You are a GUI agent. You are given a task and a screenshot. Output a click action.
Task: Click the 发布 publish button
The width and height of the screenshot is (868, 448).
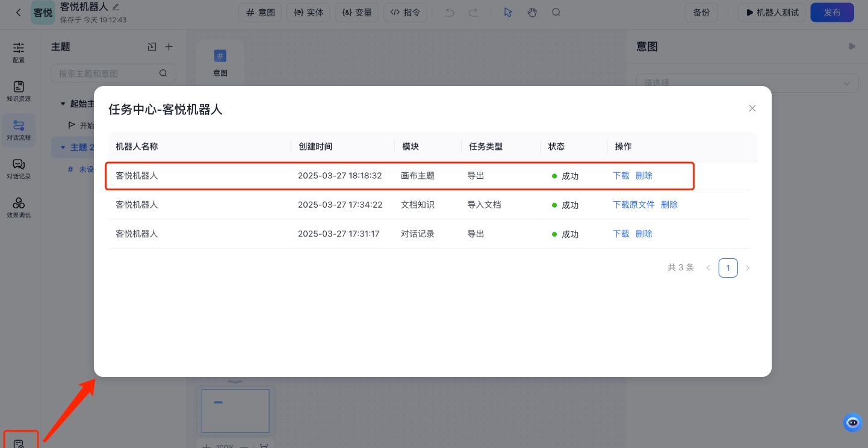pos(832,12)
